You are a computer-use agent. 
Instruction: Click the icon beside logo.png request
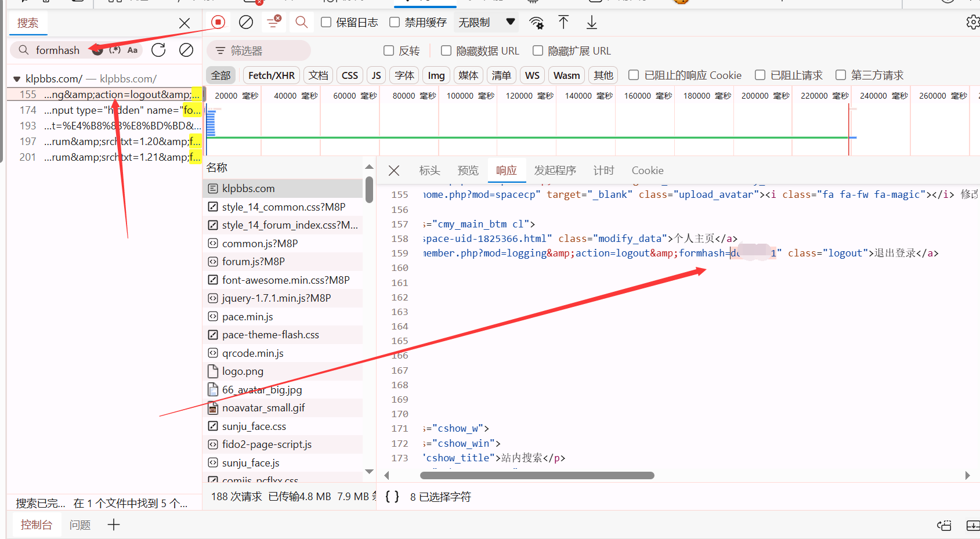tap(213, 371)
